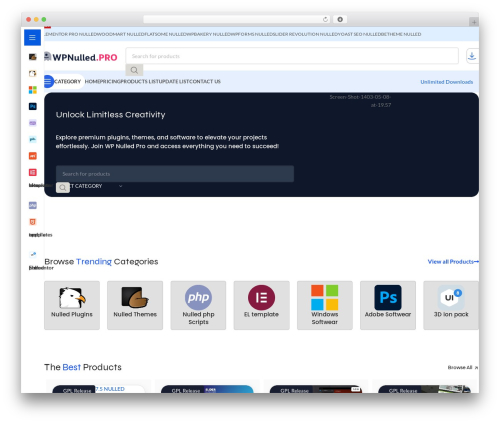Open the round blue CATEGORY menu icon
This screenshot has height=423, width=500.
click(x=48, y=81)
